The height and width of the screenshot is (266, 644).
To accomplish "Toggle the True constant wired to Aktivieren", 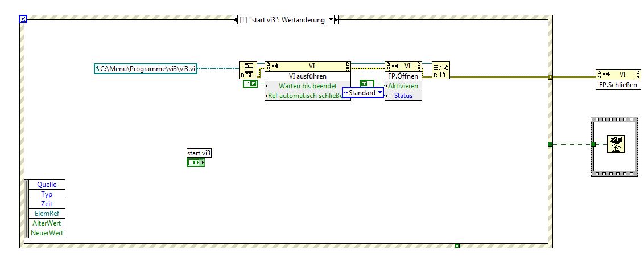I will pos(366,84).
